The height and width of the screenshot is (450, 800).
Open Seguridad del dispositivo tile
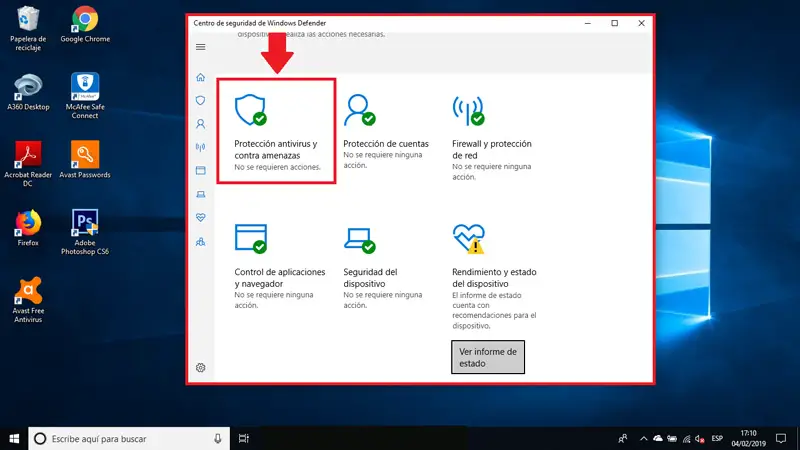point(383,266)
